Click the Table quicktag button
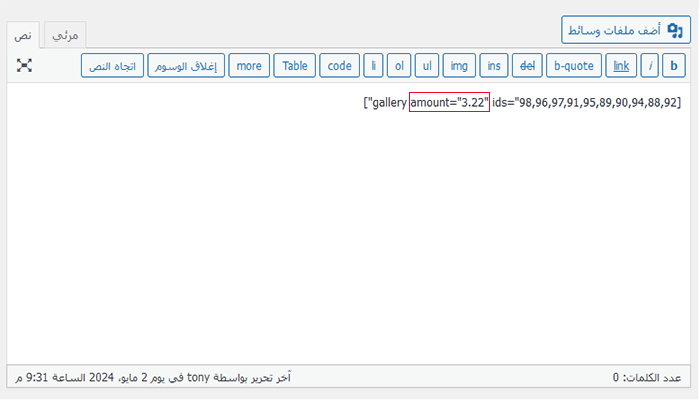Viewport: 700px width, 400px height. (x=295, y=66)
